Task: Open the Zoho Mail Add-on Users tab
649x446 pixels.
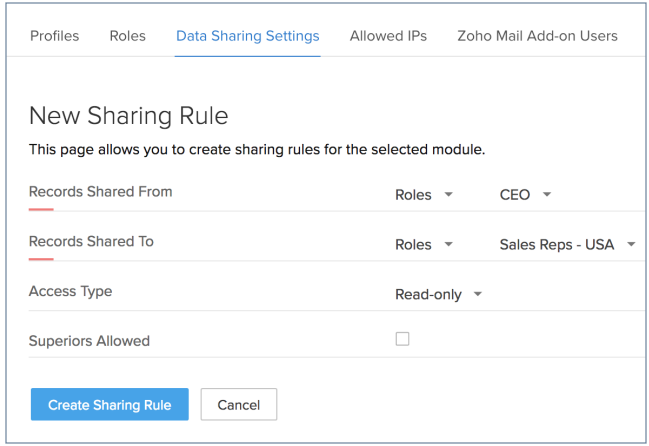Action: click(x=537, y=36)
